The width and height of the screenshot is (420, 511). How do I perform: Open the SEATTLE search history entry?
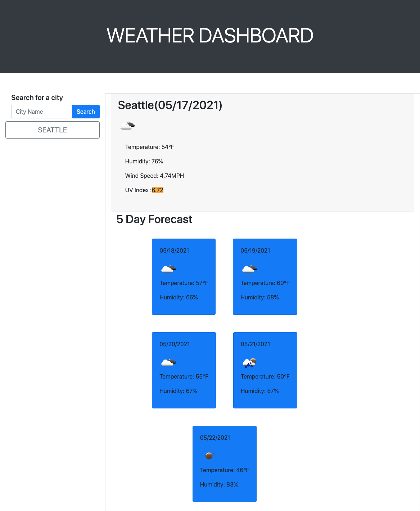52,130
